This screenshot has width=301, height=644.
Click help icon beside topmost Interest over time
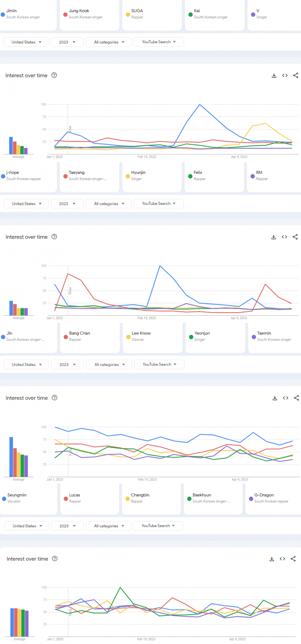(x=54, y=75)
